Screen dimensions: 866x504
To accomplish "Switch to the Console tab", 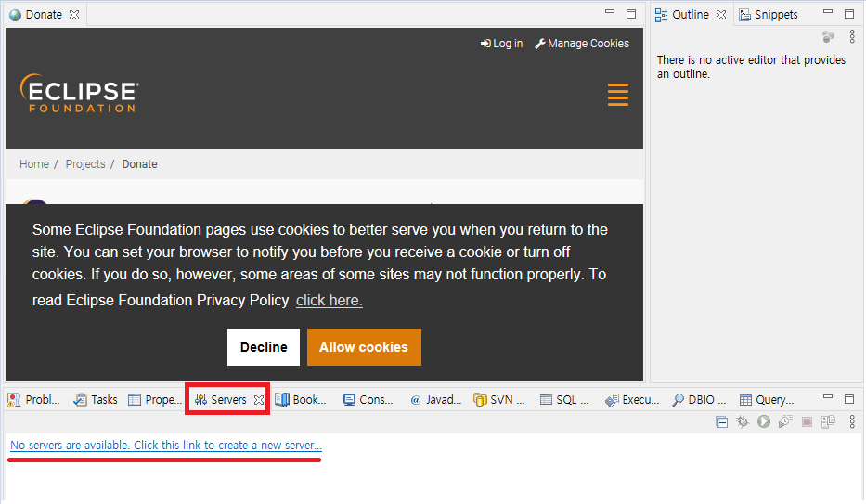I will (x=368, y=400).
